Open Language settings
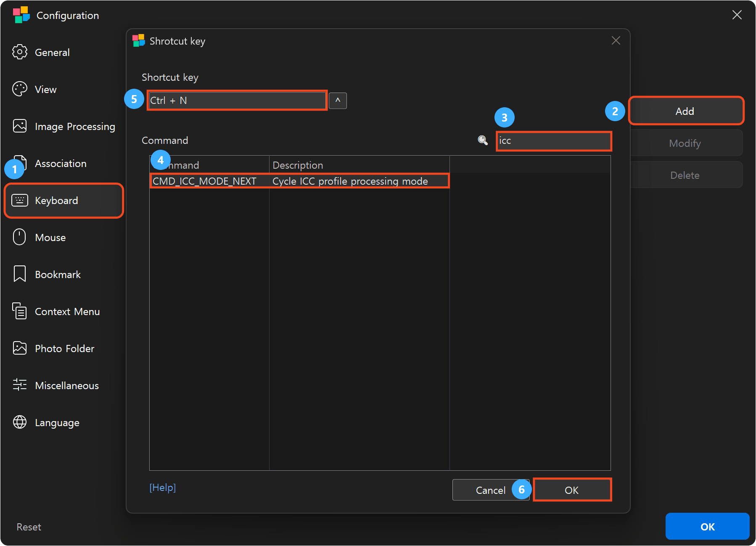 [57, 422]
